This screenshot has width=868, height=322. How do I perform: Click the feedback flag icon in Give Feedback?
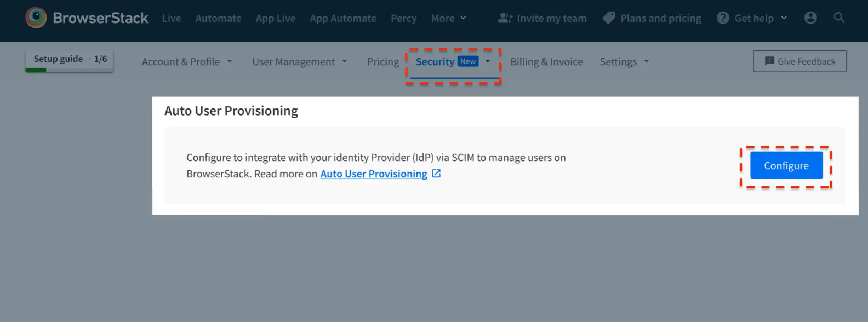769,61
